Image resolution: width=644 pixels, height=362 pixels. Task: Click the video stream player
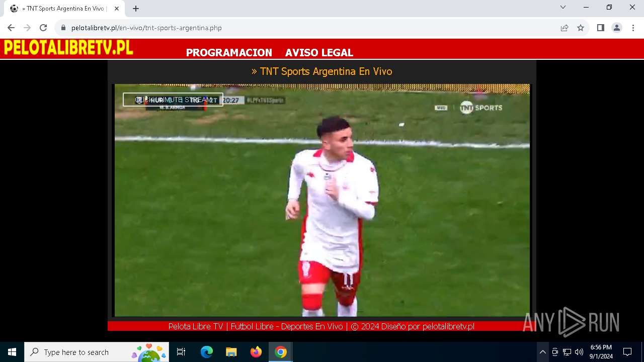click(322, 200)
